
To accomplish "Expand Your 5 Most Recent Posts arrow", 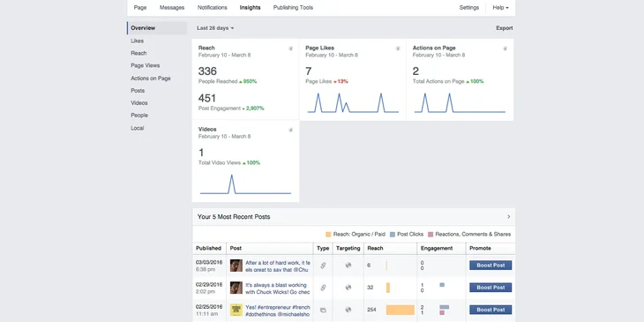I will 508,216.
